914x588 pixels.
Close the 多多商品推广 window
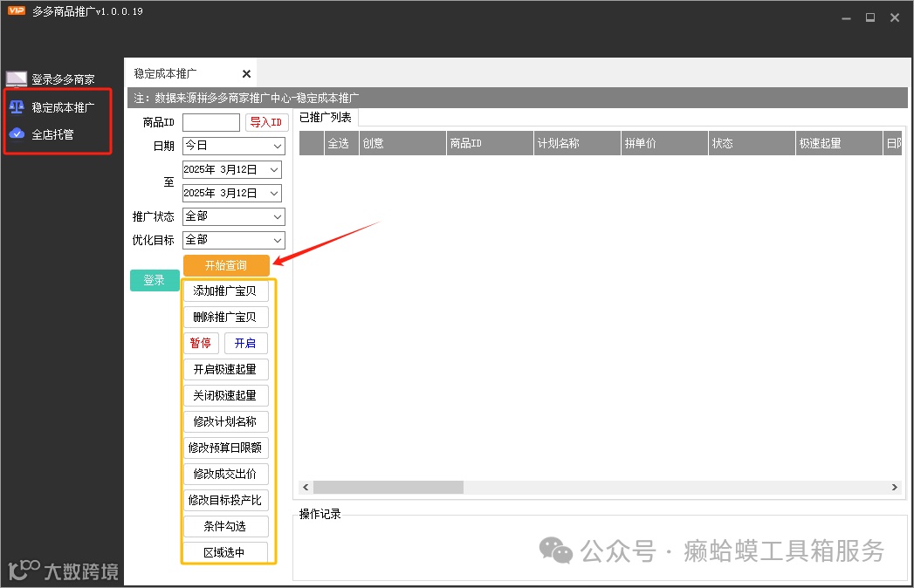click(x=895, y=18)
